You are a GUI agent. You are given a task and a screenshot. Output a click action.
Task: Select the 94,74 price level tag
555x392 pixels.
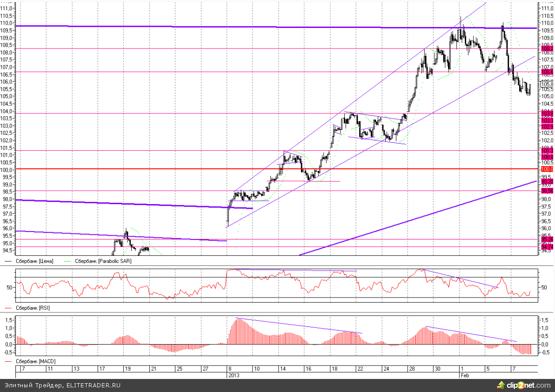[x=547, y=246]
